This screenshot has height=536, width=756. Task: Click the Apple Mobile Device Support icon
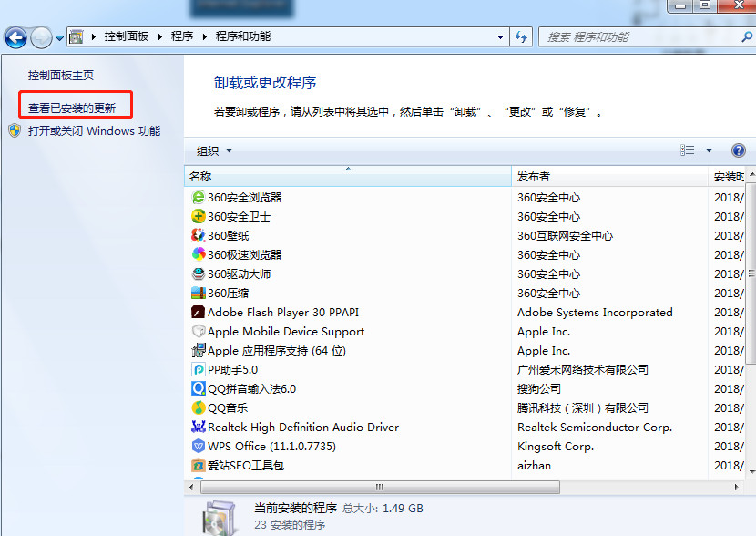[199, 332]
